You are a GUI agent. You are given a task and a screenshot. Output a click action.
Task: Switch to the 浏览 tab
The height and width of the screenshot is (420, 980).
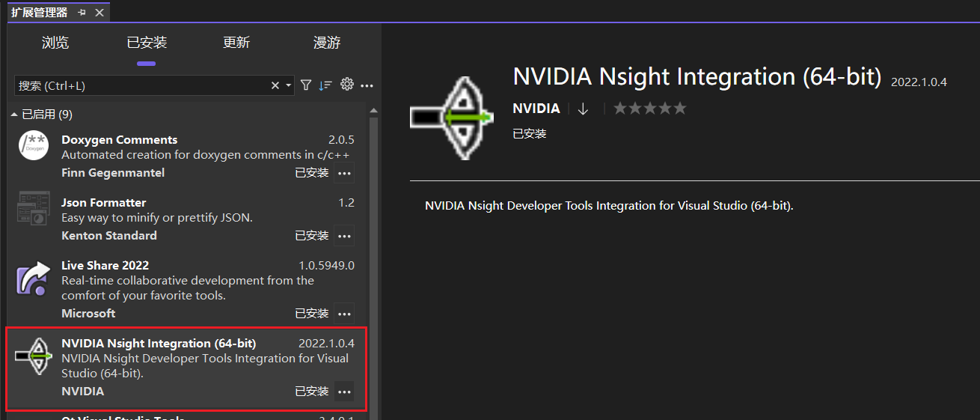click(x=55, y=43)
